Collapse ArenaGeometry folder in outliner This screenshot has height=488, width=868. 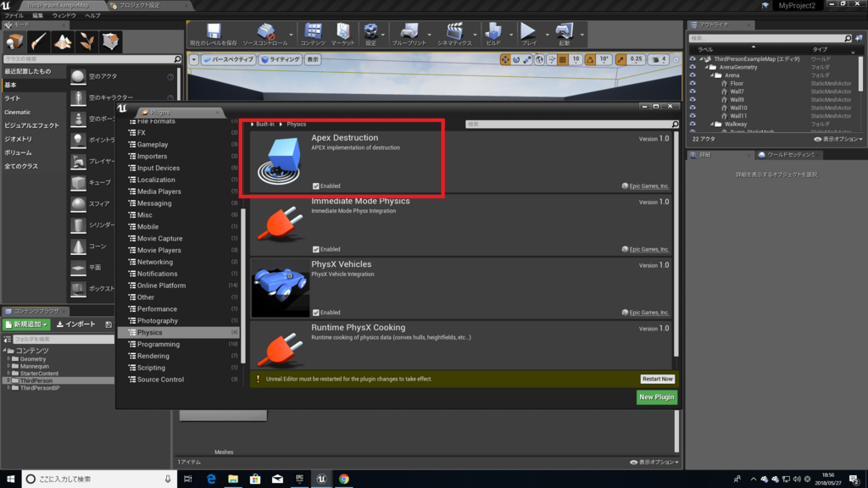(706, 68)
